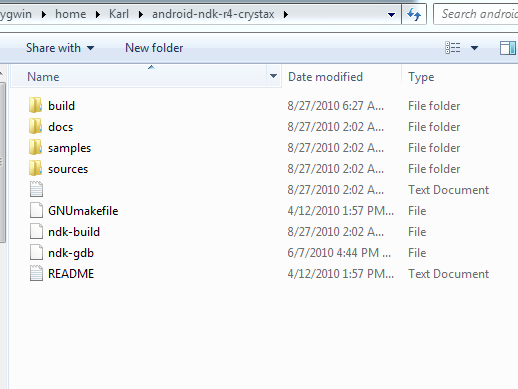The width and height of the screenshot is (518, 389).
Task: Click inside the Search box
Action: coord(477,14)
